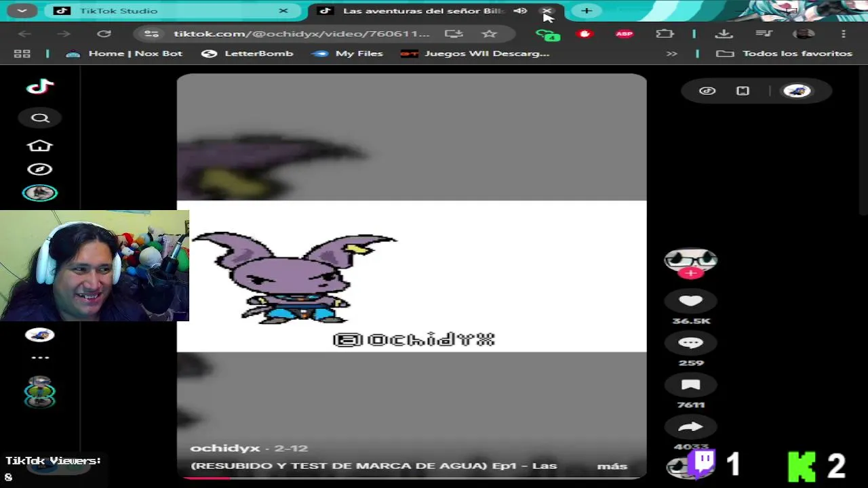Open the 'Home | Nox Bot' bookmark
The width and height of the screenshot is (868, 488).
pos(124,54)
